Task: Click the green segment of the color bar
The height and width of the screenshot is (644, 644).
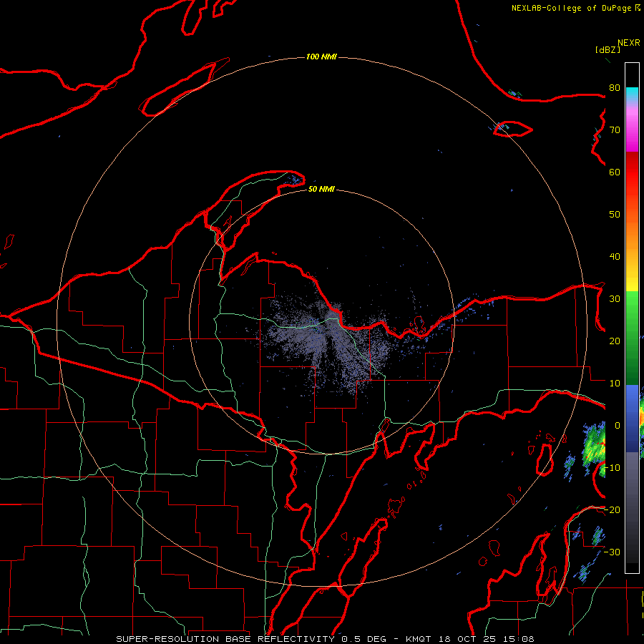Action: click(632, 338)
